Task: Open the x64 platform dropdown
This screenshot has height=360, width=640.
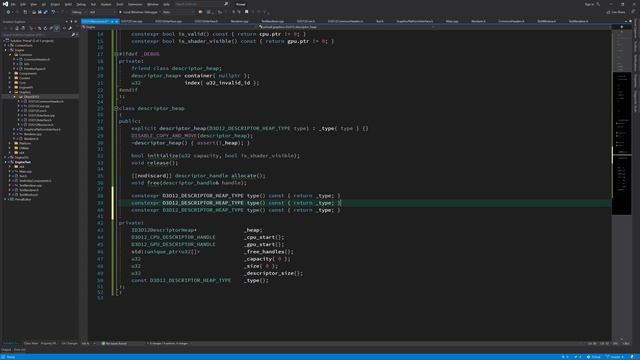Action: [x=102, y=12]
